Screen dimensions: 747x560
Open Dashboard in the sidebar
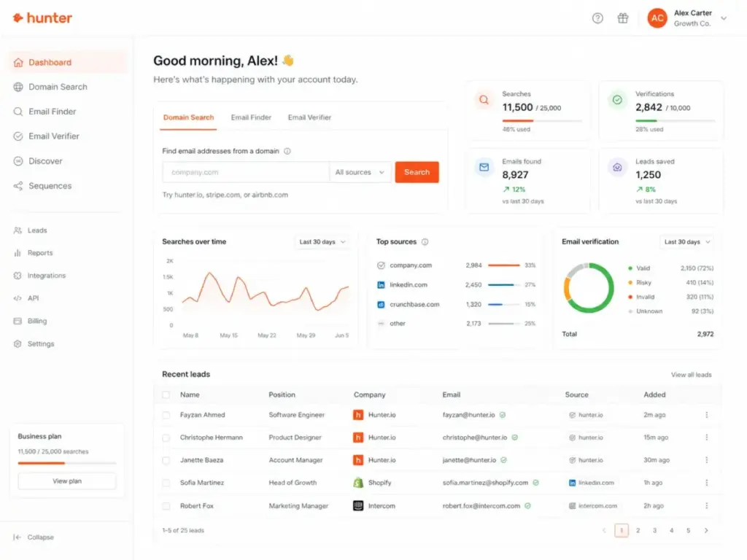(68, 63)
